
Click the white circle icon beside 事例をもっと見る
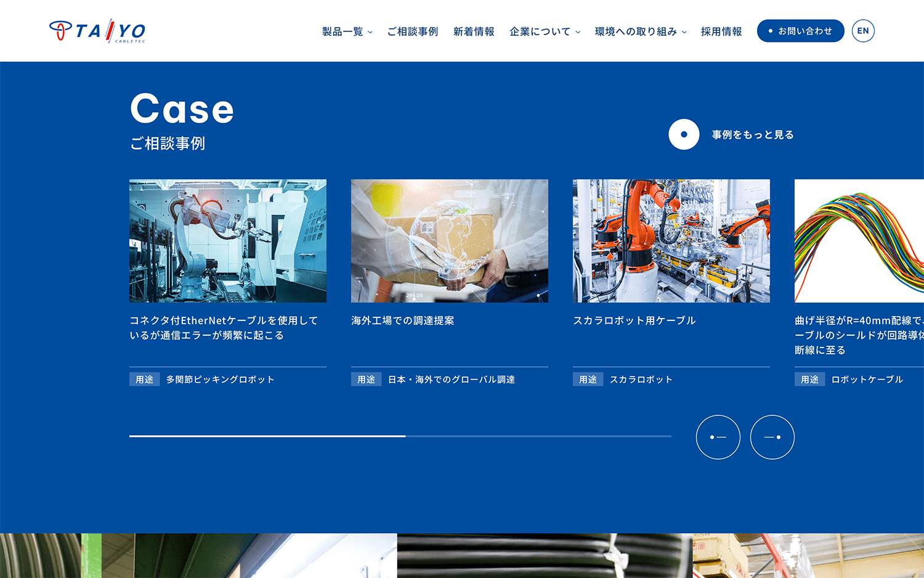click(684, 134)
